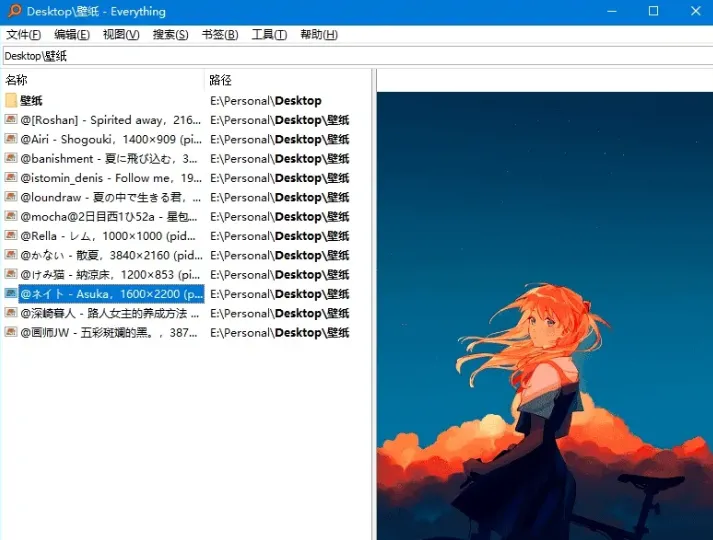Select file @banishment - 夏に飛び込む
This screenshot has height=540, width=713.
coord(109,159)
